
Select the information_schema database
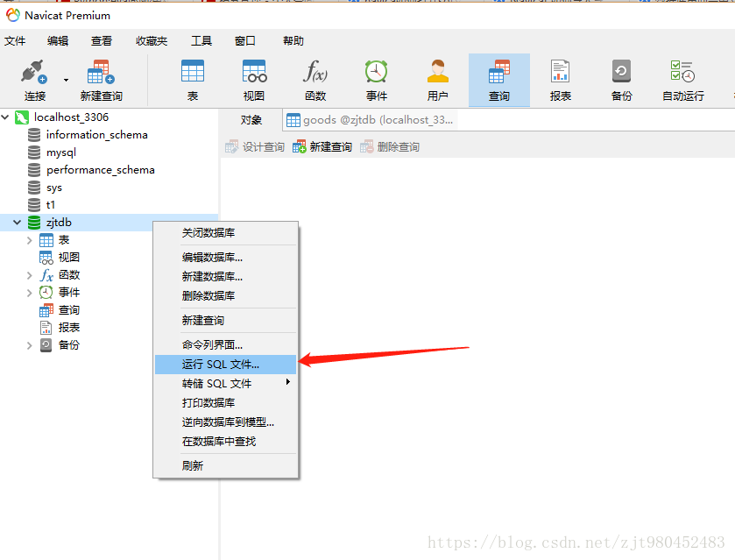coord(96,135)
